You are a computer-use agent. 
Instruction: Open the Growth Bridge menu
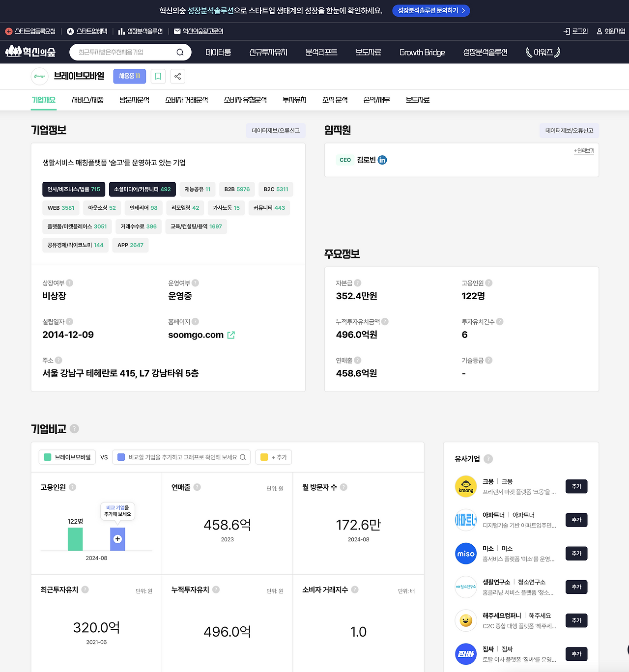[x=422, y=52]
